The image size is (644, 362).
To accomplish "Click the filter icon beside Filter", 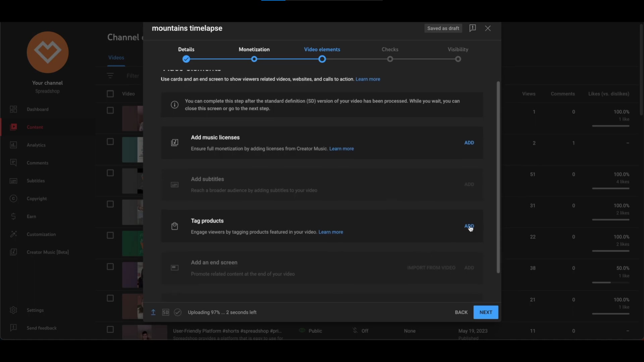I will [x=110, y=76].
